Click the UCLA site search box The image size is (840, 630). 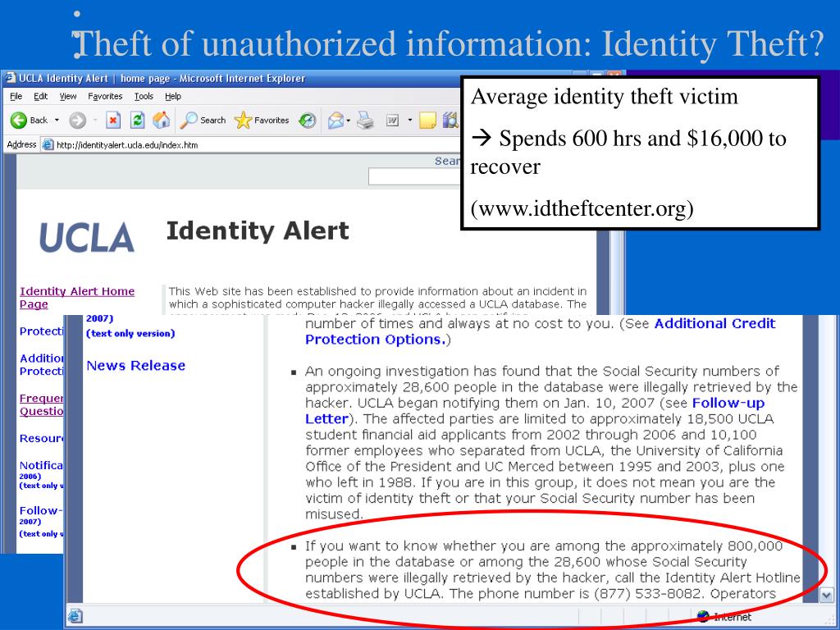(x=414, y=177)
